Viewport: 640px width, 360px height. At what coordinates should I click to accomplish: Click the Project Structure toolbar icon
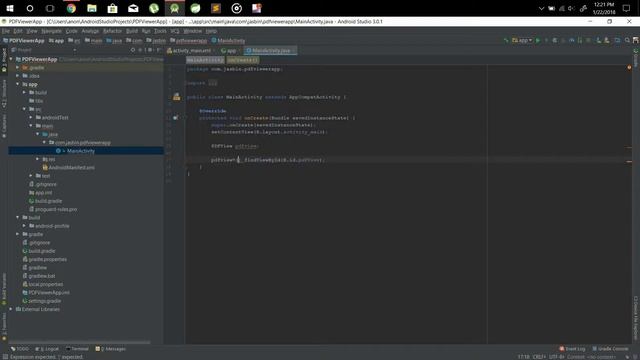click(x=617, y=40)
